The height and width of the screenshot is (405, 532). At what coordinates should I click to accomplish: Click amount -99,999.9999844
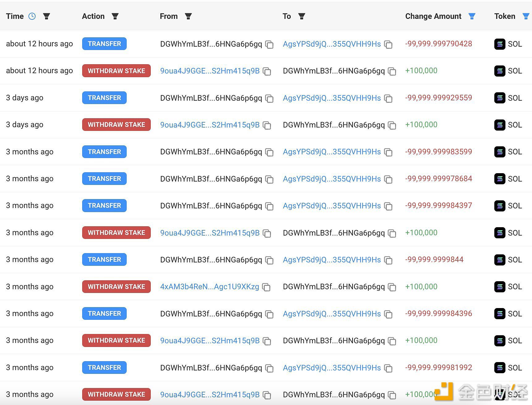[x=434, y=260]
